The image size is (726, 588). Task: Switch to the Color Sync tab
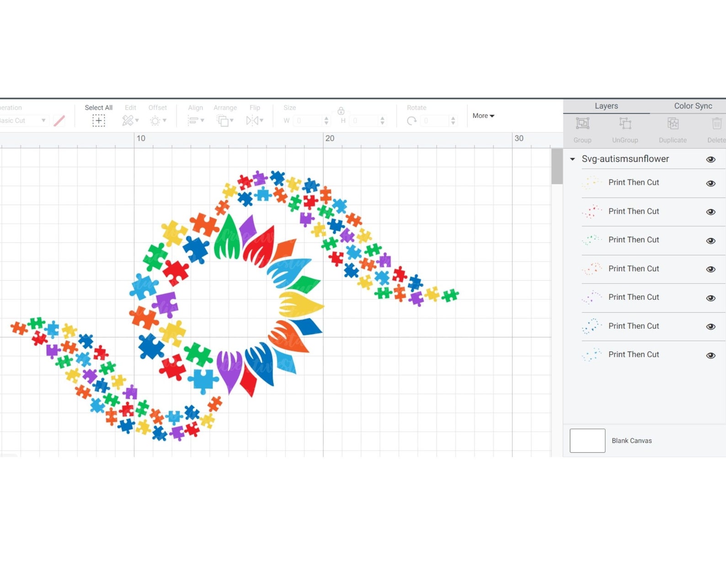tap(693, 106)
